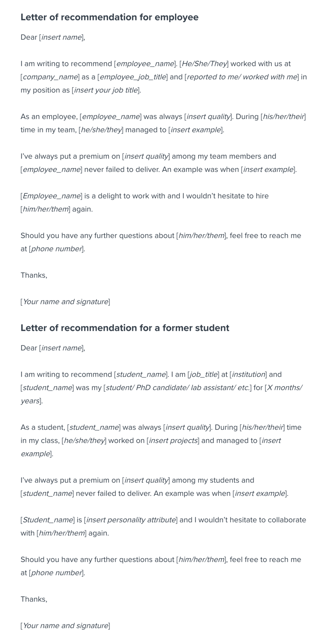Click the first [phone number] placeholder
The width and height of the screenshot is (333, 644).
(57, 249)
